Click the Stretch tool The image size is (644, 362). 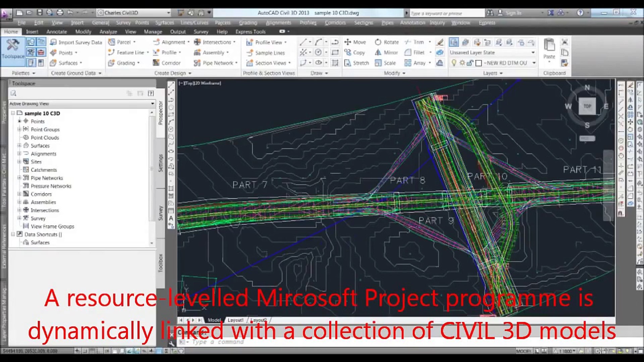(356, 63)
